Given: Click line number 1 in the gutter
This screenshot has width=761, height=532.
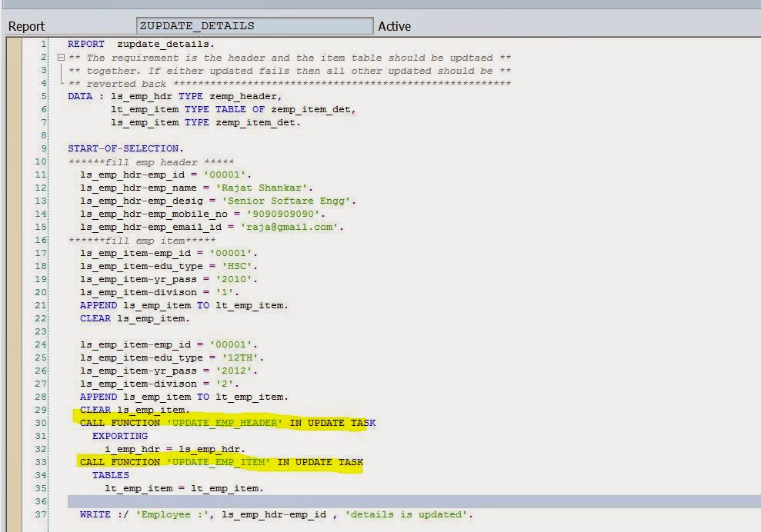Looking at the screenshot, I should [42, 44].
